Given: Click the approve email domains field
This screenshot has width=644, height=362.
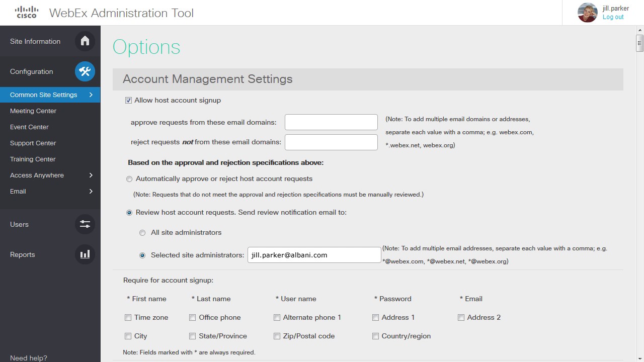Looking at the screenshot, I should pos(331,122).
